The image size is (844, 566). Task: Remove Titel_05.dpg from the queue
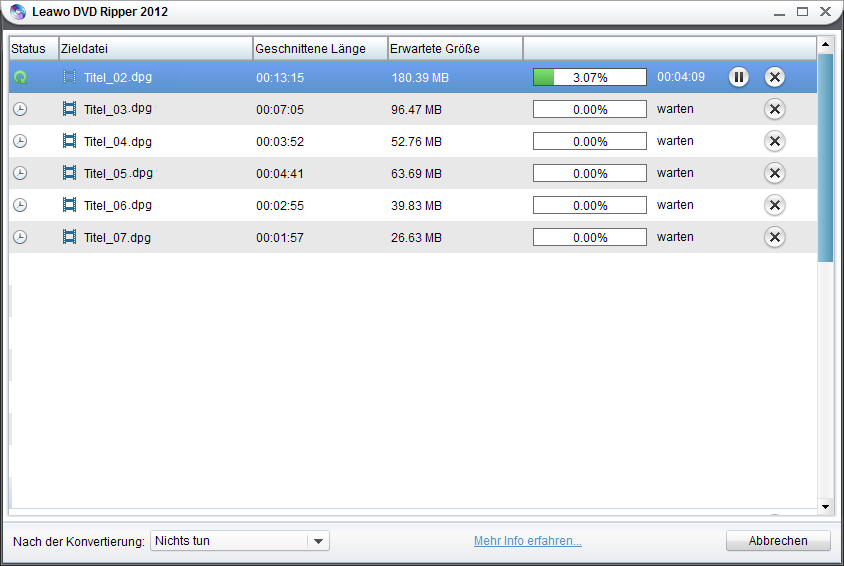[x=775, y=173]
